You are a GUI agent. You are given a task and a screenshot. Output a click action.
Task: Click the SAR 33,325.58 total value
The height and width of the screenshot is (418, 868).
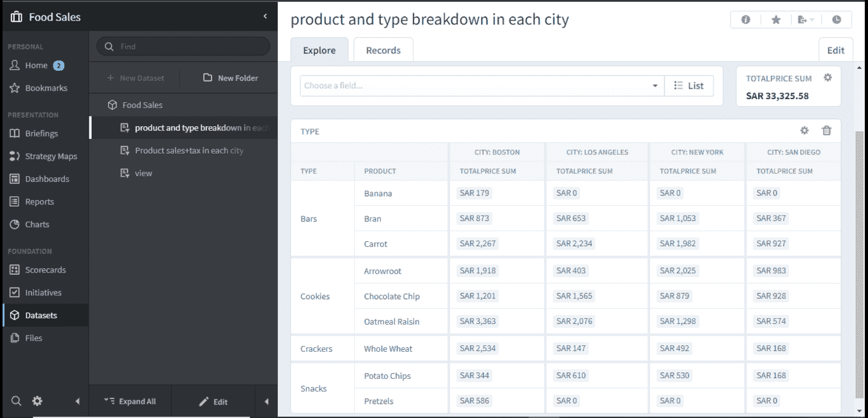pyautogui.click(x=777, y=96)
